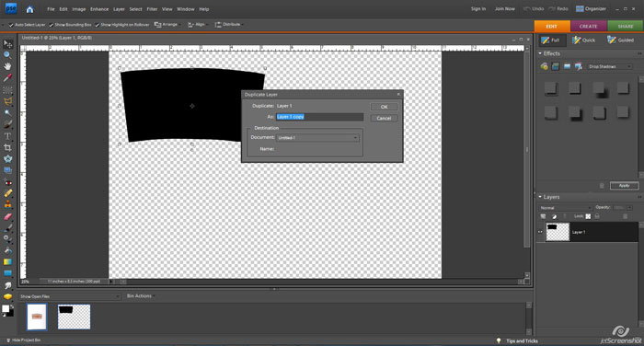This screenshot has height=346, width=644.
Task: Open the Arrange dropdown
Action: (x=167, y=25)
